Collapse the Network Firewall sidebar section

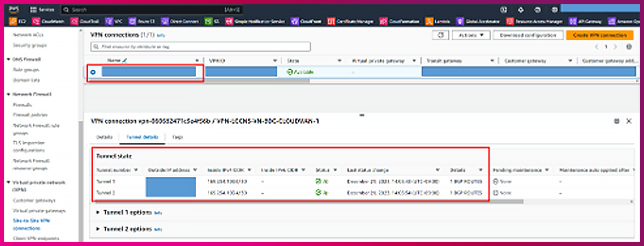pos(8,94)
